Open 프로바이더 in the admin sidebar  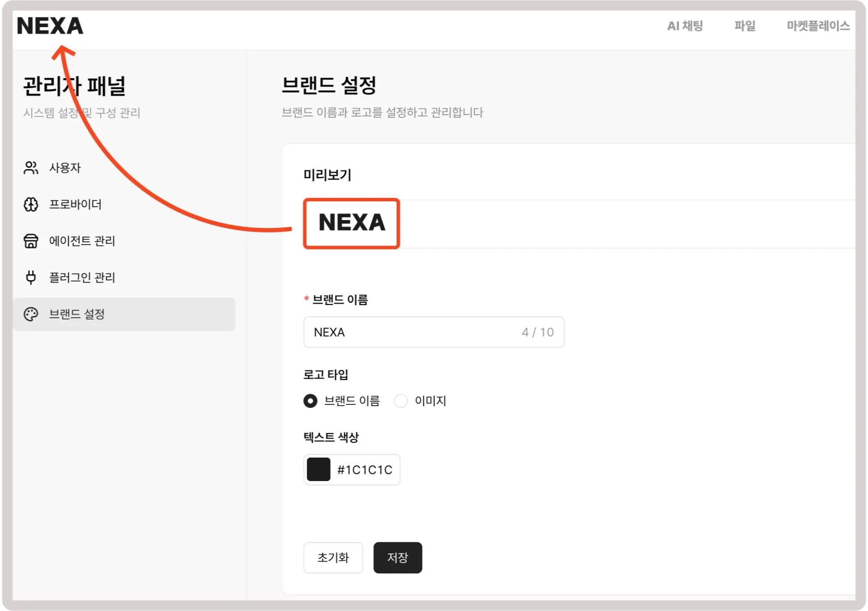[x=75, y=204]
